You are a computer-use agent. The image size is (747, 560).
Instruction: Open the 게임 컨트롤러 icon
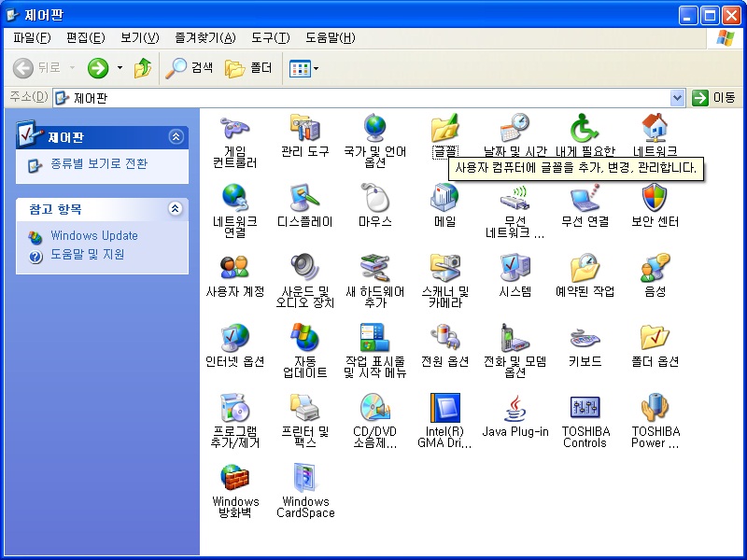coord(235,128)
